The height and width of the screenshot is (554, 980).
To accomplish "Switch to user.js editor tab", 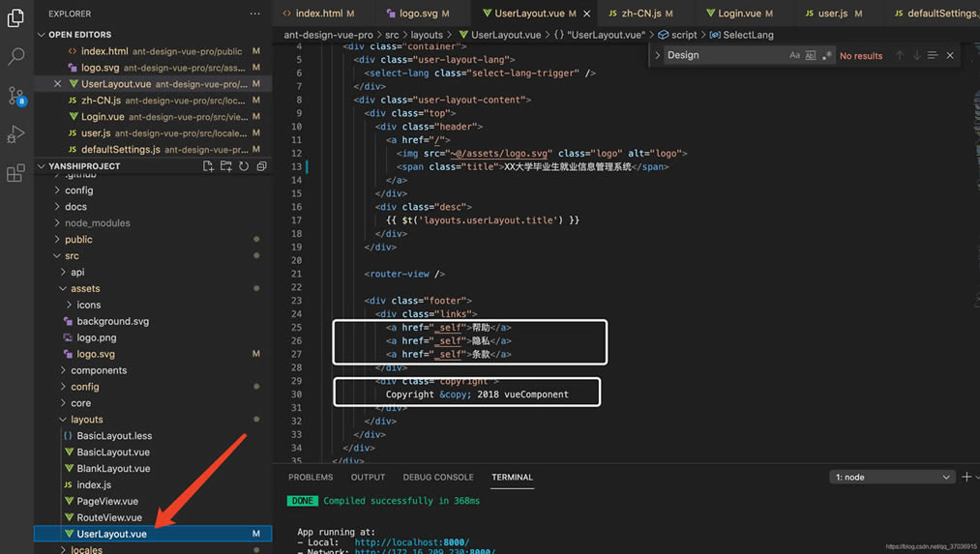I will pyautogui.click(x=833, y=14).
